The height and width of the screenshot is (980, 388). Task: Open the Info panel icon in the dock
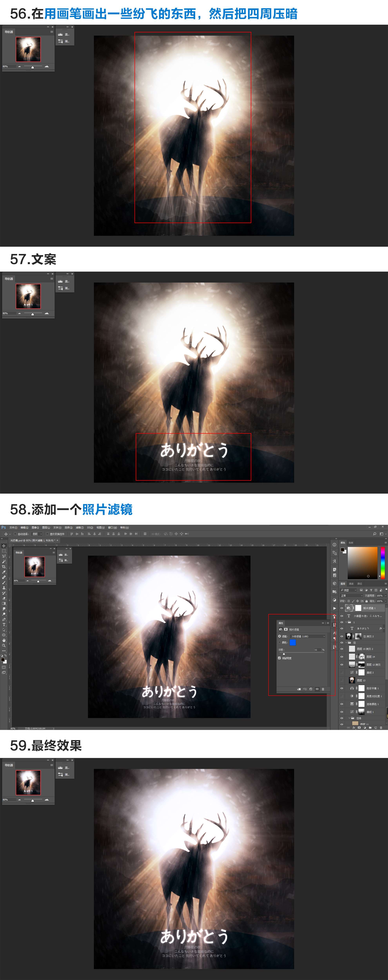(334, 545)
